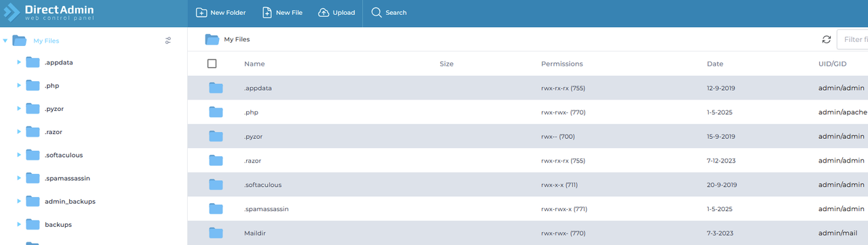Click date 7-3-2023 of Maildir
Screen dimensions: 868x245
tap(719, 233)
